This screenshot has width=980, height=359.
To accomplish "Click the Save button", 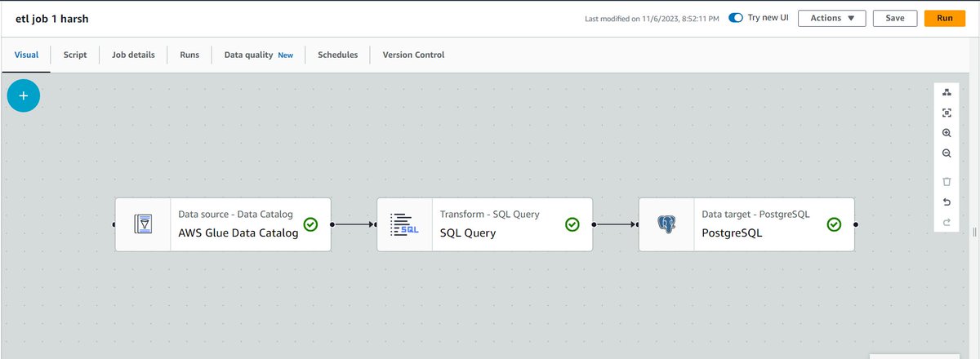I will [x=895, y=18].
